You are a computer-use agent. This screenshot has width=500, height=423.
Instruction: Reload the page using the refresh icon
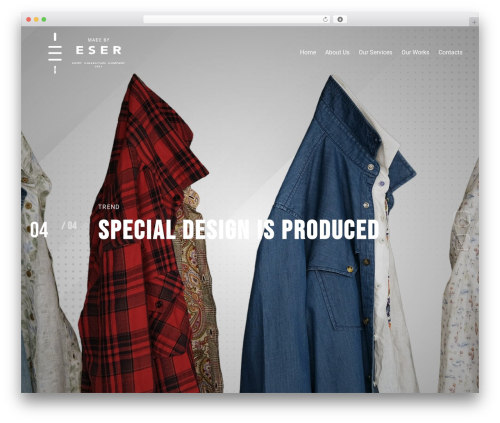point(325,20)
